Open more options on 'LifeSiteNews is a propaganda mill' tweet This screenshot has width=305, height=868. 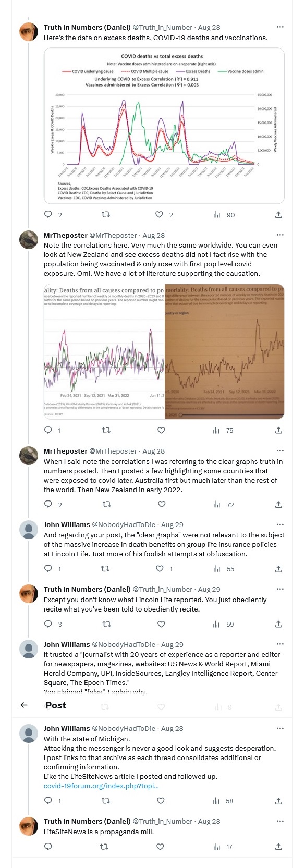(280, 821)
